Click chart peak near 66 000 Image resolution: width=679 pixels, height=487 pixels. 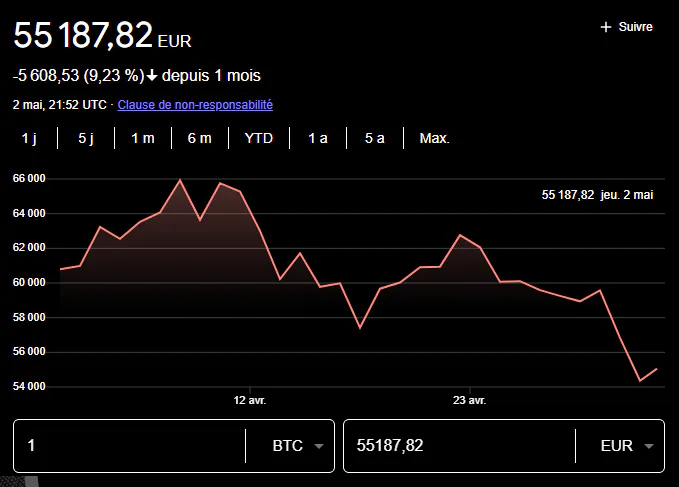(180, 180)
